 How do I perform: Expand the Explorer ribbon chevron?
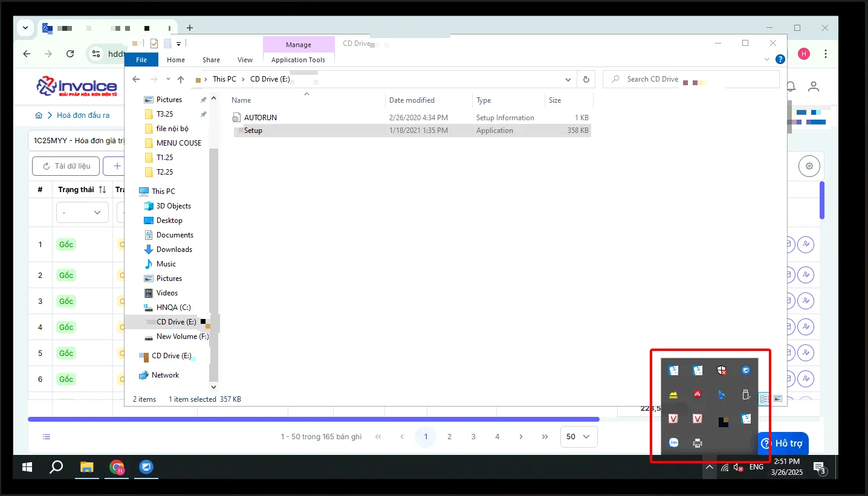(x=768, y=59)
